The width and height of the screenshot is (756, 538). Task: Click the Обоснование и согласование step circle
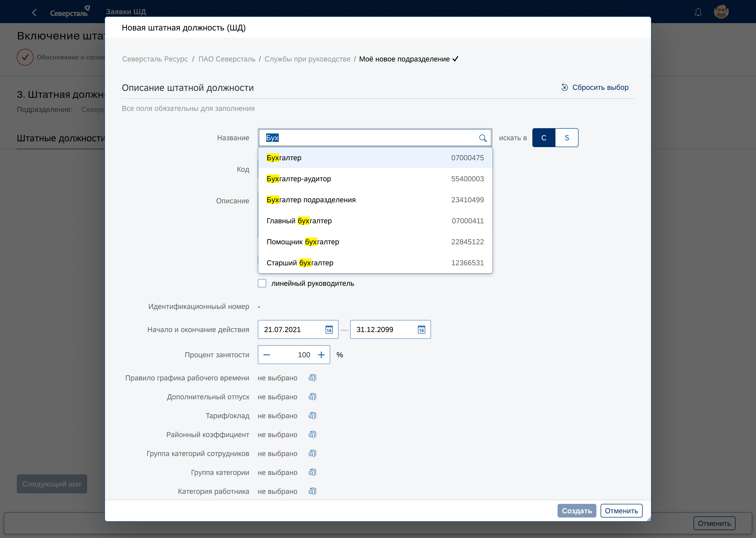coord(25,57)
